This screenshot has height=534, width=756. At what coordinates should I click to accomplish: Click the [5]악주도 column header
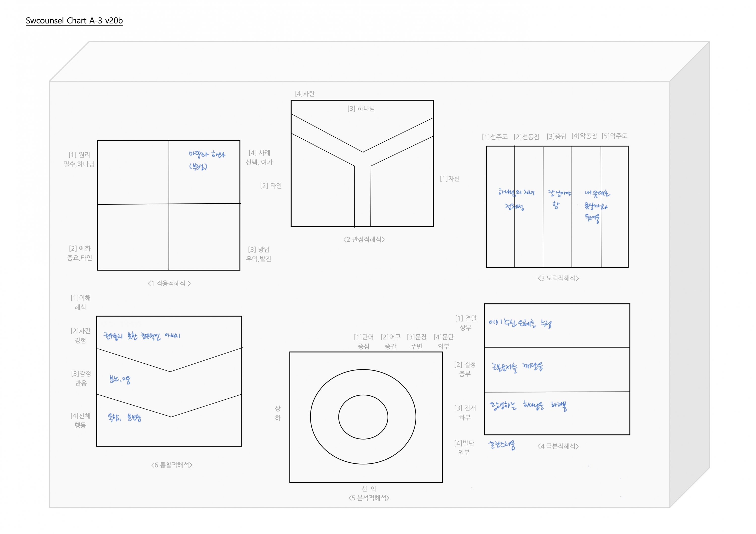614,136
